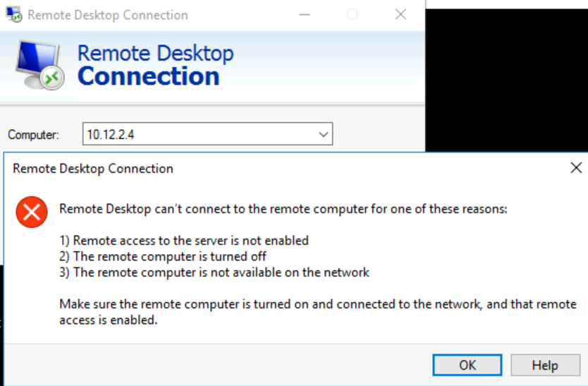Click reason 2 about computer turned off

point(163,256)
